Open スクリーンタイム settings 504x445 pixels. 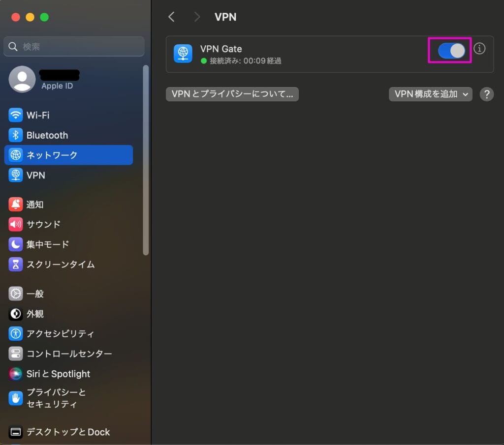point(68,264)
